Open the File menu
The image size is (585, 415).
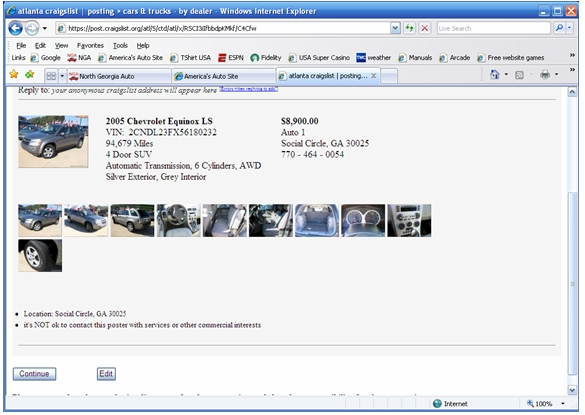coord(21,46)
